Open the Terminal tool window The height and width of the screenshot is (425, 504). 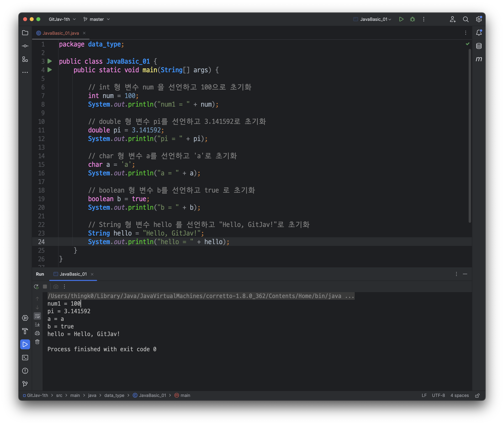25,358
